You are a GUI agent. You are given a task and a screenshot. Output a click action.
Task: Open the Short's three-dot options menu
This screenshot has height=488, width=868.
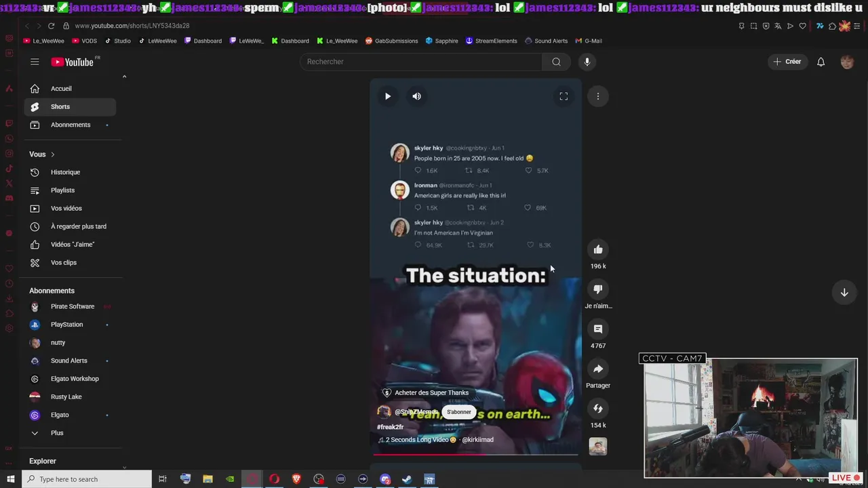[598, 96]
